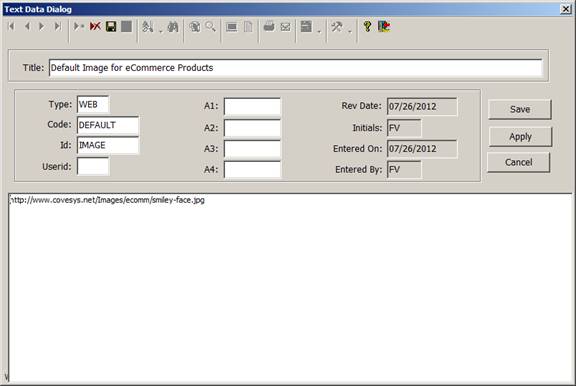Click the notepad toolbar icon
The image size is (576, 386).
click(306, 26)
